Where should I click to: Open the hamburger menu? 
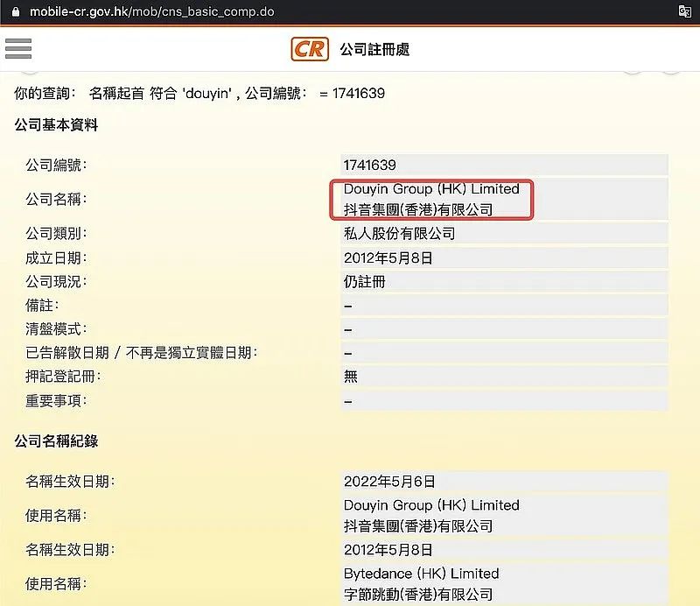[x=18, y=48]
